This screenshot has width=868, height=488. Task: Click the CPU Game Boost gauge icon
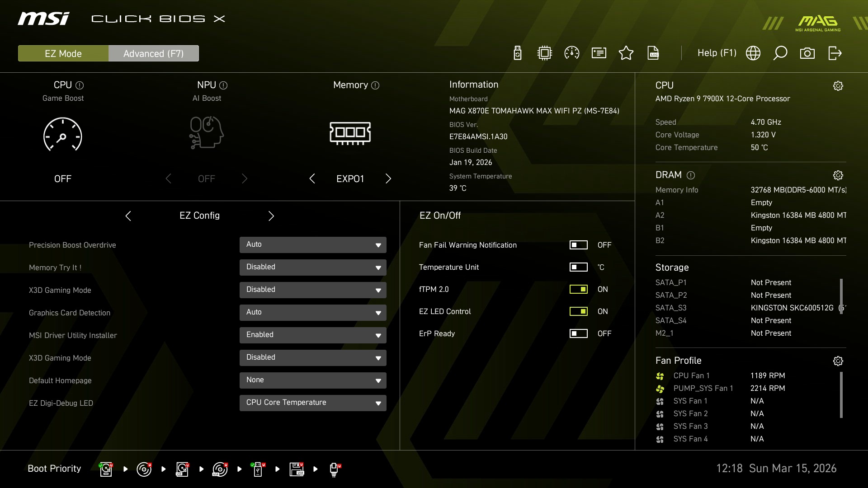pyautogui.click(x=63, y=135)
